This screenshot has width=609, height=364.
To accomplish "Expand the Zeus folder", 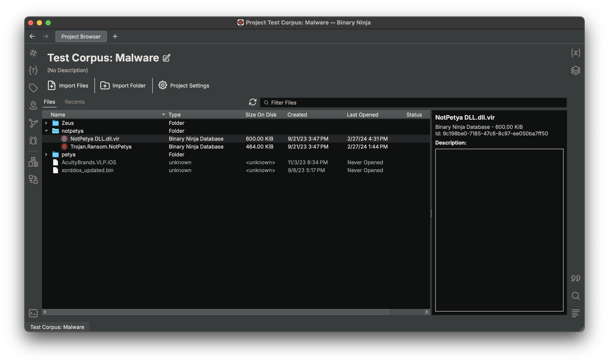I will (46, 123).
